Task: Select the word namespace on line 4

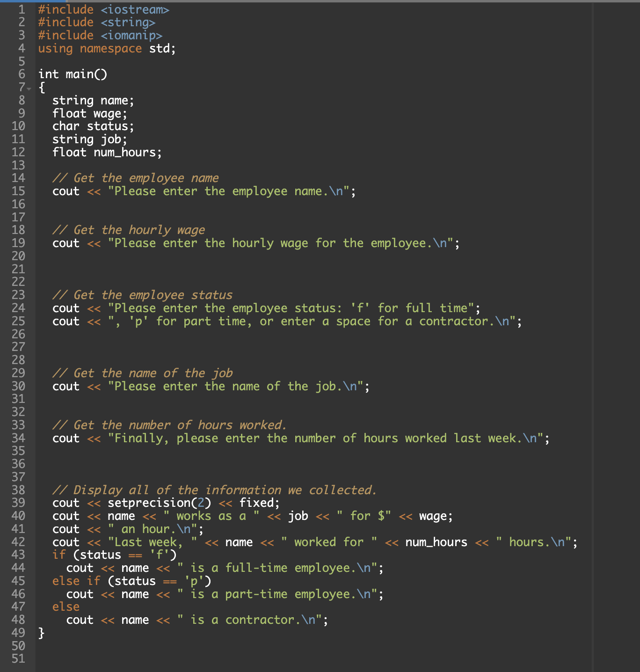Action: [112, 48]
